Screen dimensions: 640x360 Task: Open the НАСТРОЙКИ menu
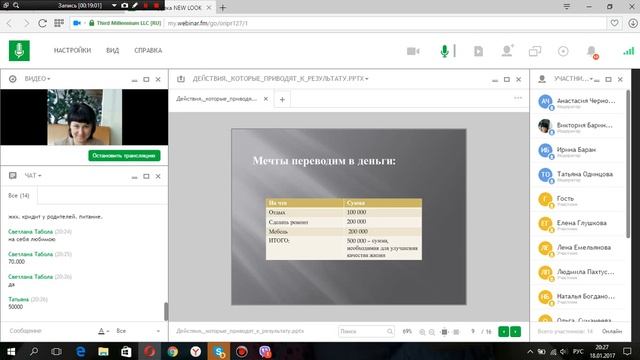click(x=72, y=50)
